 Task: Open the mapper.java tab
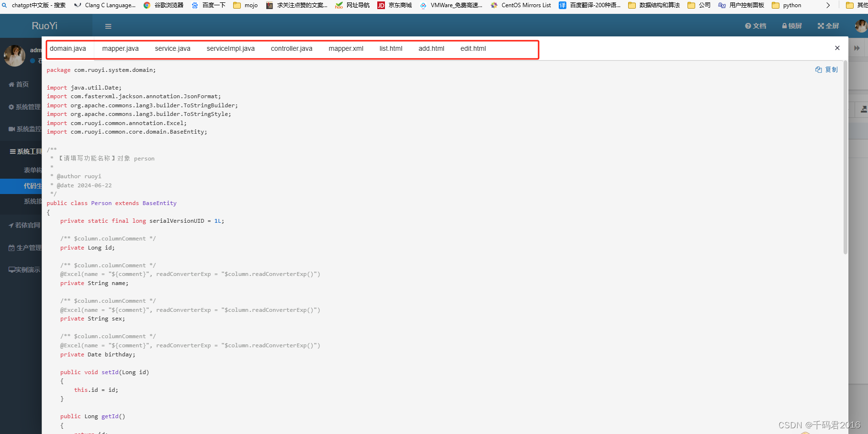[x=120, y=48]
